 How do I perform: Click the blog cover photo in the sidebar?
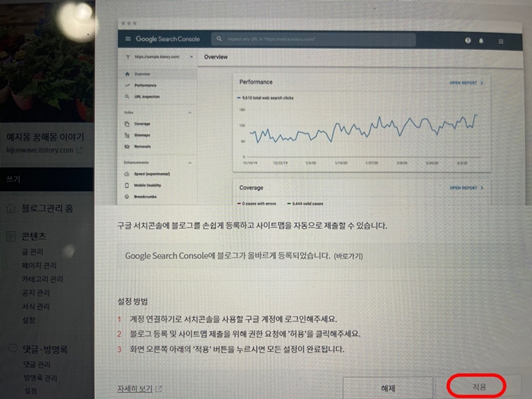pos(47,61)
